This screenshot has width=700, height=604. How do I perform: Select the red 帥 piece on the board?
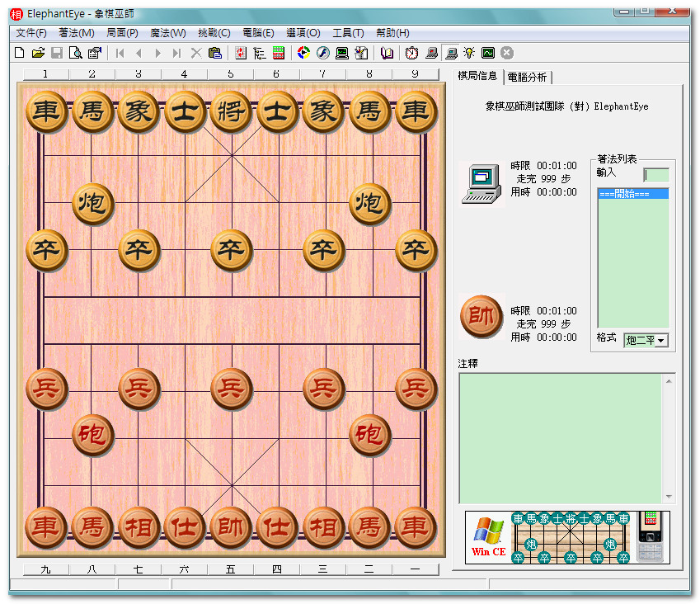[x=230, y=526]
